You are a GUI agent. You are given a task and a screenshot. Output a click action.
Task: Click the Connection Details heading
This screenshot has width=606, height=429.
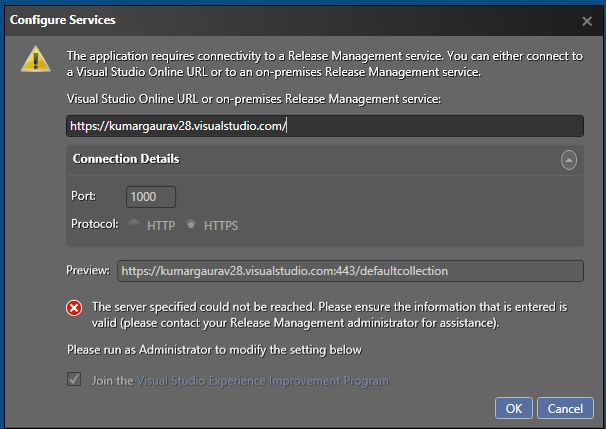(126, 159)
